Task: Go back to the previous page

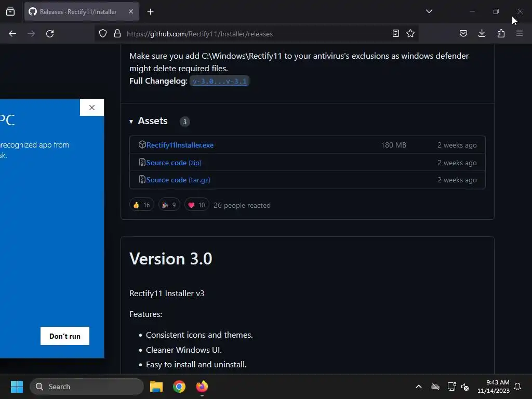Action: [12, 34]
